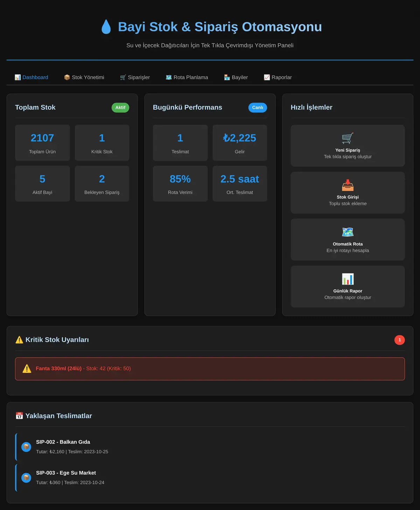The width and height of the screenshot is (420, 510).
Task: Click the shopping cart icon in Yeni Sipariş
Action: coord(348,138)
